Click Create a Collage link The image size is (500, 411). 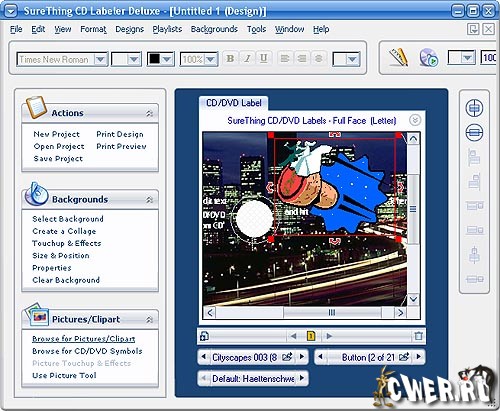64,231
